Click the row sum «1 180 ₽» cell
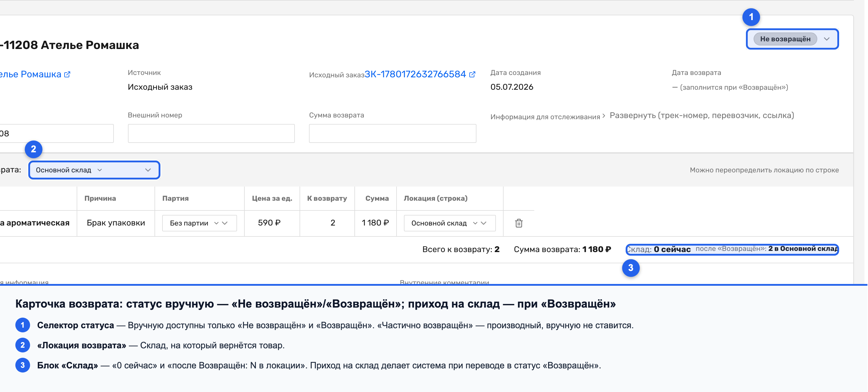The height and width of the screenshot is (392, 868). [375, 223]
